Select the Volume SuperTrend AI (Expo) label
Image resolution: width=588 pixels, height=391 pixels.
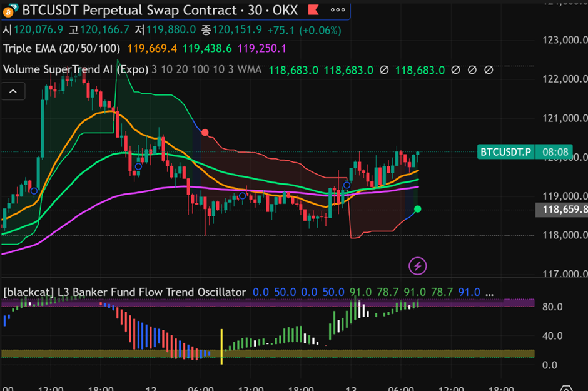(x=76, y=69)
